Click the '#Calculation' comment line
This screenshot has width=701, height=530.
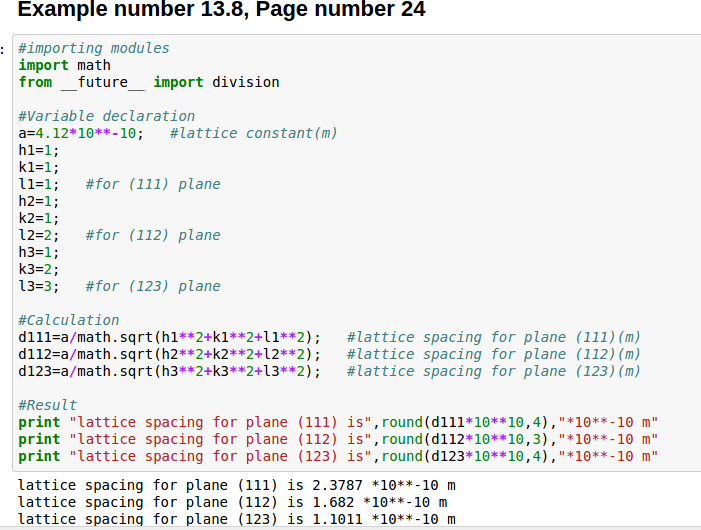tap(69, 320)
